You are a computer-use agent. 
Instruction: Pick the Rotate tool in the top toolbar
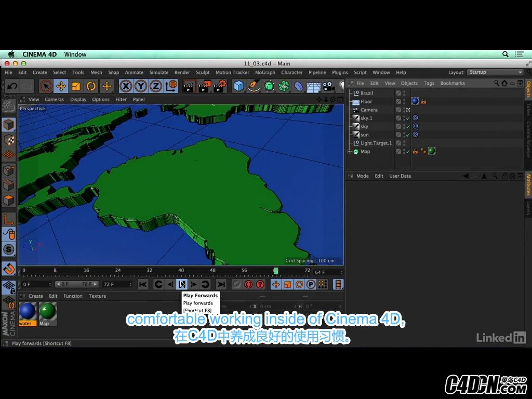(x=91, y=86)
